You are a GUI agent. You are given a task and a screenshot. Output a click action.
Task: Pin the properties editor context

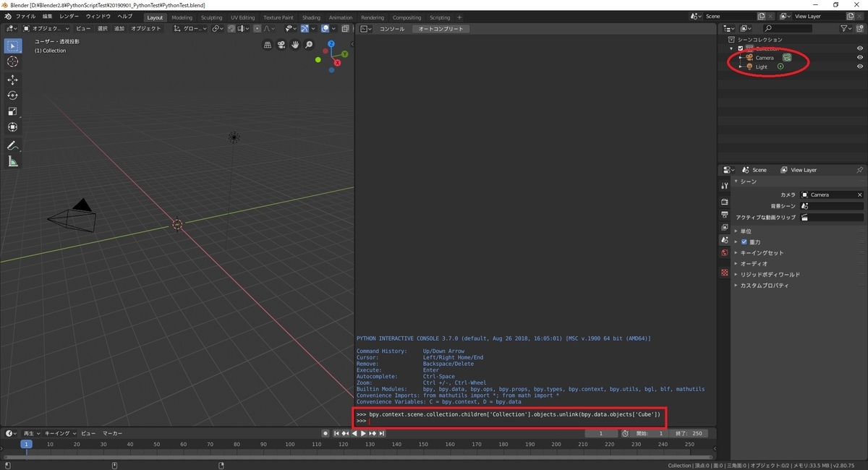coord(859,170)
